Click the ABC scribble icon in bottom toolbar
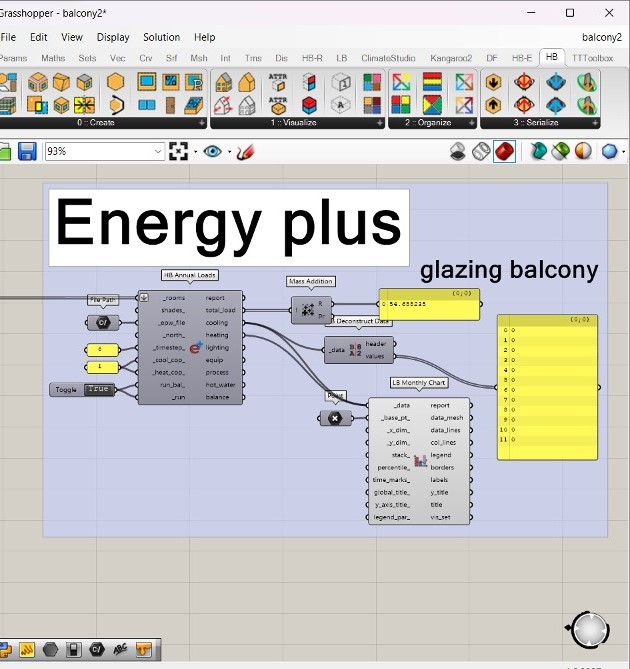The height and width of the screenshot is (669, 630). 120,650
